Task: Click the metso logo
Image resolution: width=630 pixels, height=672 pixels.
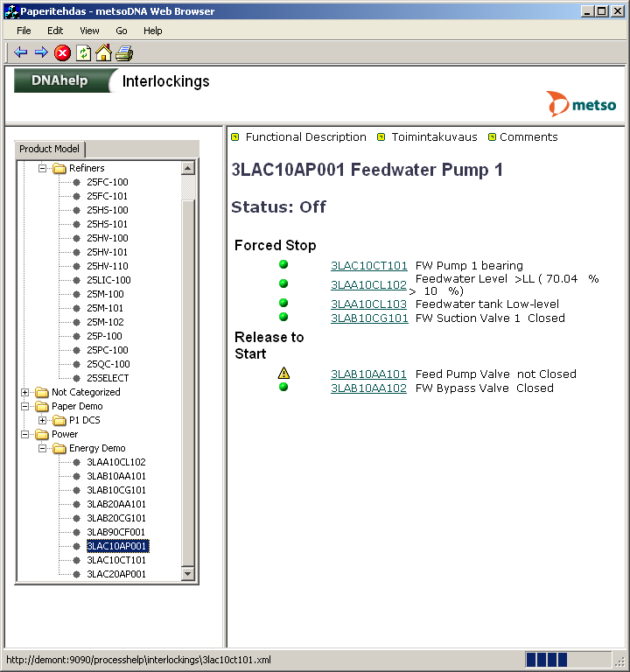Action: (x=581, y=104)
